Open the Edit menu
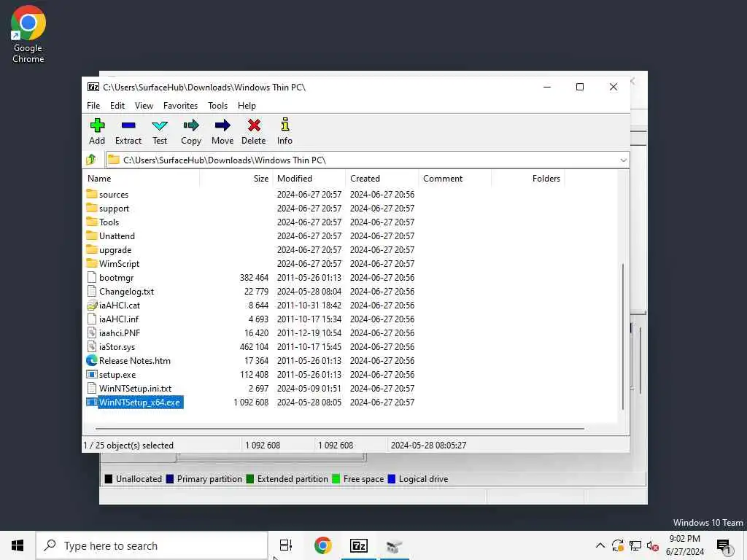Viewport: 747px width, 560px height. [117, 105]
